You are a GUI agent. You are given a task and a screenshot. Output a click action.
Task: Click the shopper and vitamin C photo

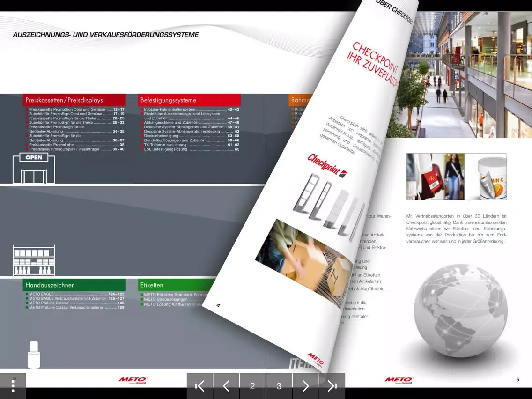[456, 177]
